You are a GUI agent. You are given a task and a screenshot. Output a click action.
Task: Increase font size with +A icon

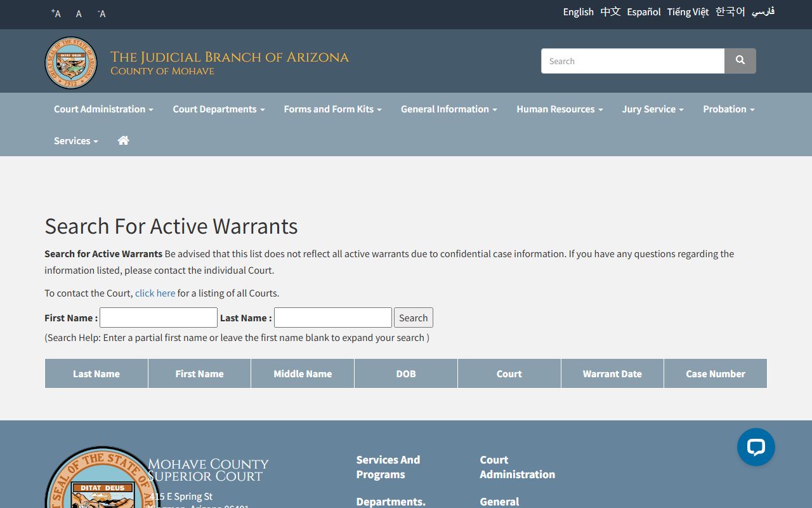click(56, 13)
